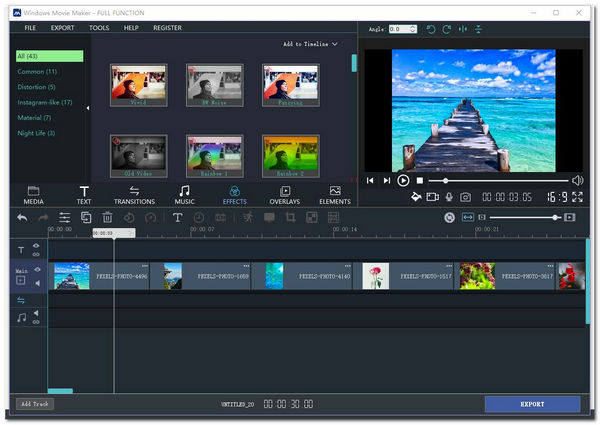
Task: Stop the preview playback
Action: pos(420,181)
